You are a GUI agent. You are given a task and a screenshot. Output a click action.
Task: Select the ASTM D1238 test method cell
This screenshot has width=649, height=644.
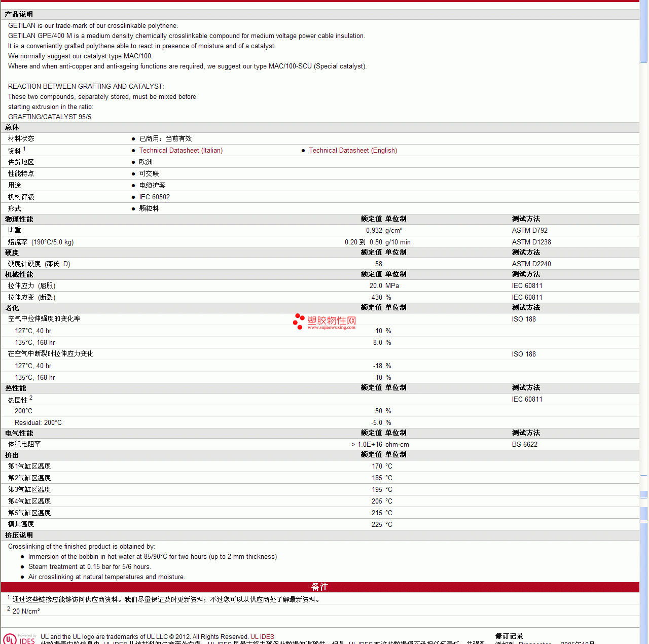(x=531, y=242)
